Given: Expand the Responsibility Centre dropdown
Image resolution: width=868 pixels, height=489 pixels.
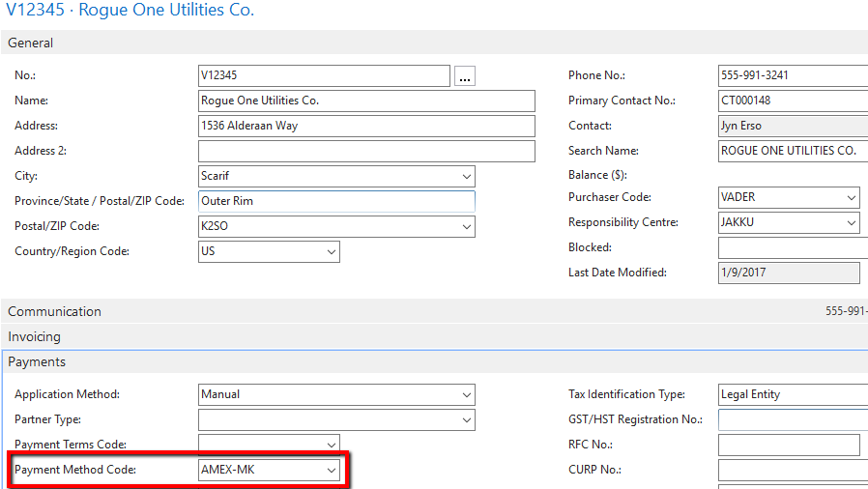Looking at the screenshot, I should point(852,223).
